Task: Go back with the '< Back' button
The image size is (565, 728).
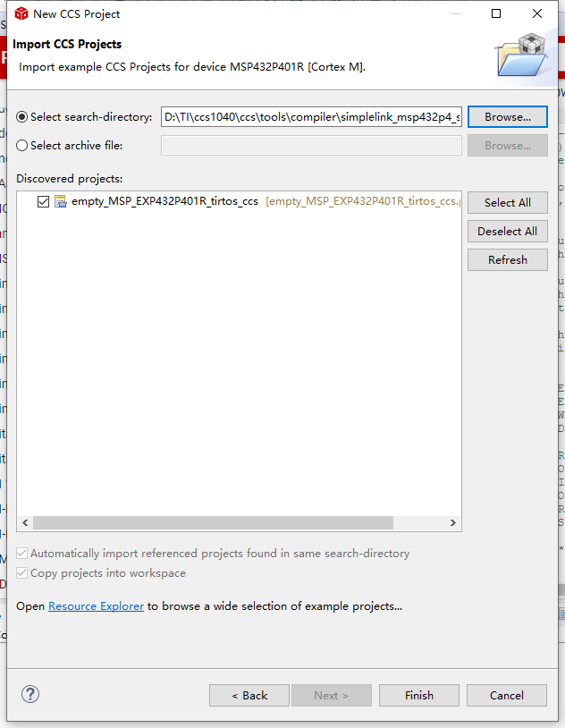Action: [249, 695]
